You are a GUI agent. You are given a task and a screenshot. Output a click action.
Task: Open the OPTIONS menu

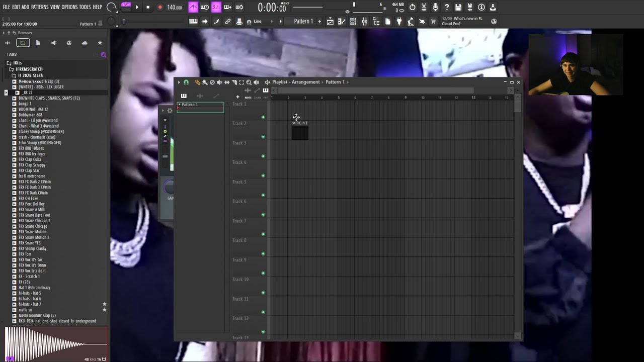[69, 7]
